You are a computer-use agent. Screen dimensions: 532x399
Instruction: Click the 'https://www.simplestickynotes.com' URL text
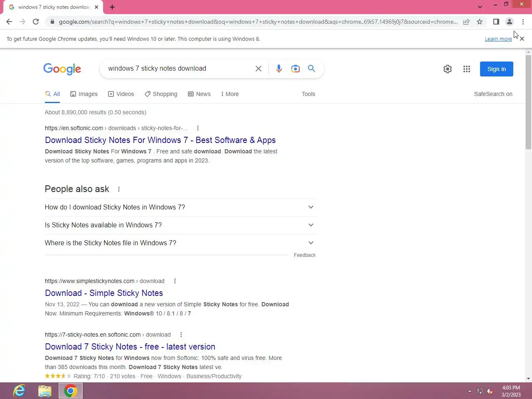coord(90,281)
